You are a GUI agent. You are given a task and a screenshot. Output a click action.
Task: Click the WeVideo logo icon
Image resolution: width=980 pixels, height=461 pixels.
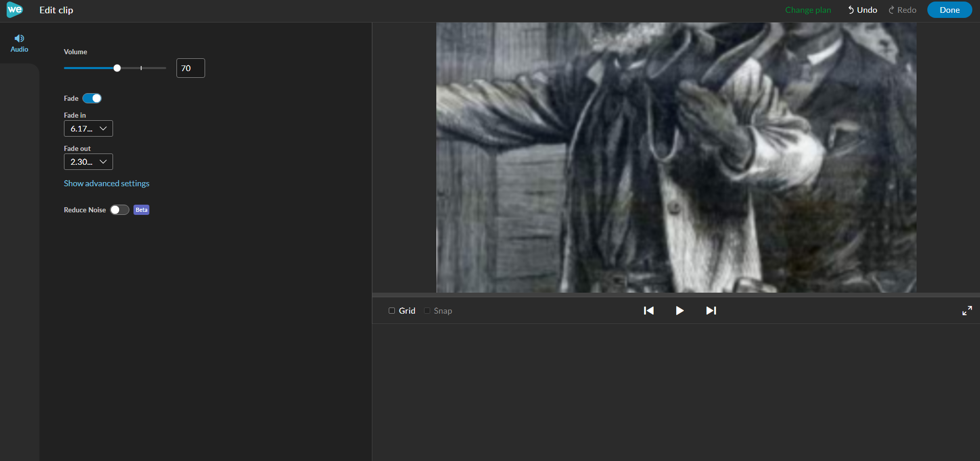15,10
